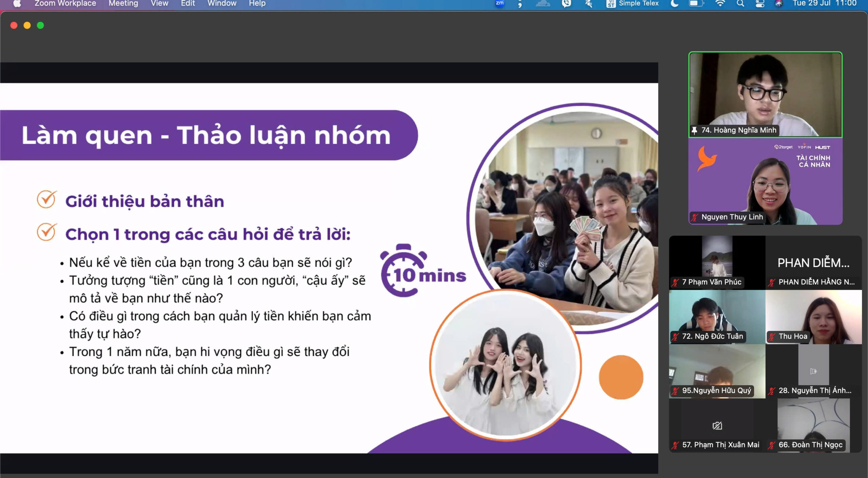Click the name label 66. Đoàn Thị Ngọc

(x=810, y=445)
